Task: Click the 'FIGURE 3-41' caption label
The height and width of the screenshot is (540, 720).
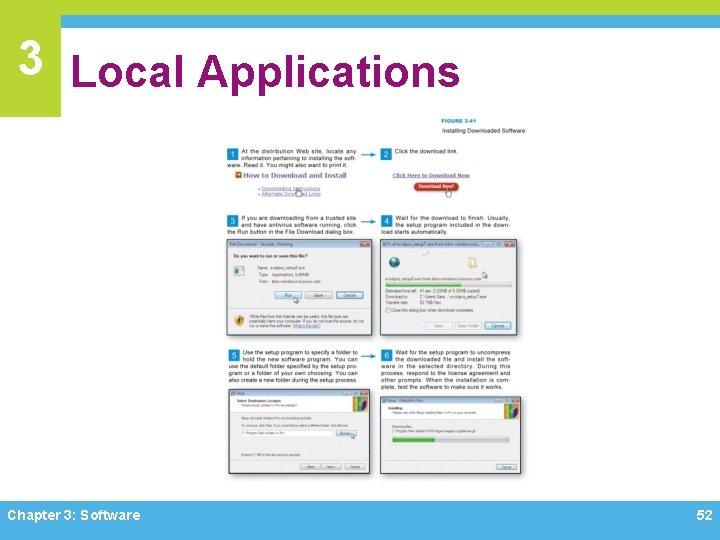Action: (x=458, y=121)
